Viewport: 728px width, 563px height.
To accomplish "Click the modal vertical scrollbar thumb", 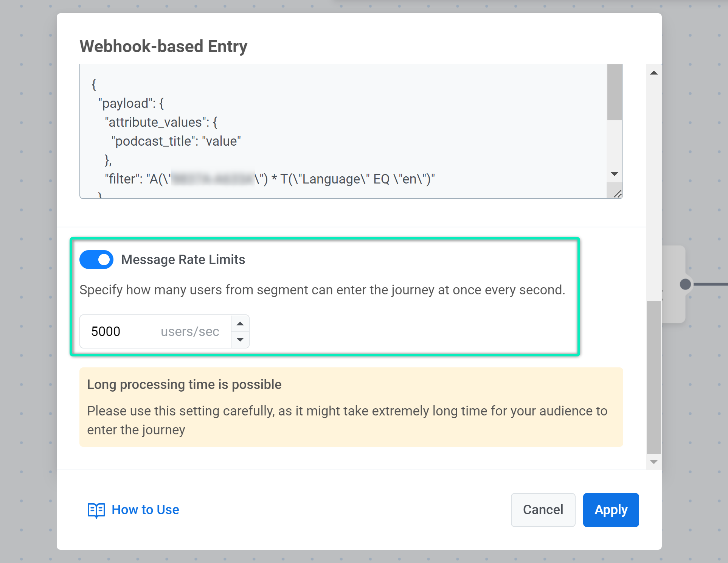I will [653, 376].
